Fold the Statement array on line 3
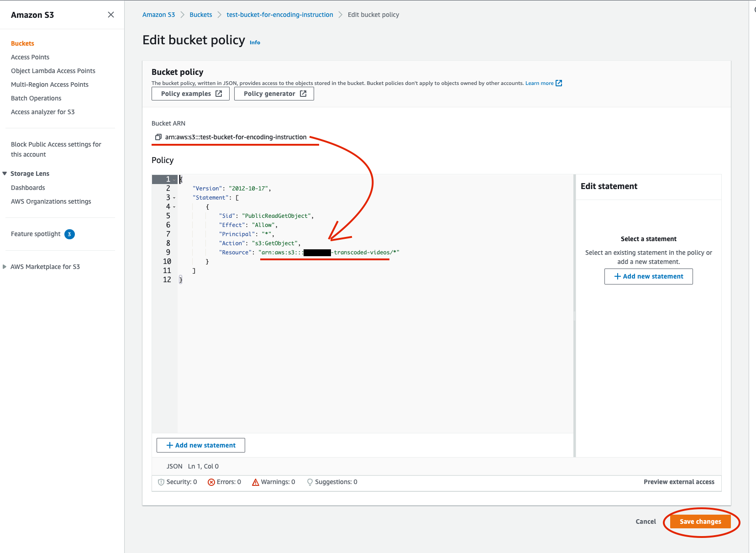This screenshot has width=756, height=553. (174, 198)
